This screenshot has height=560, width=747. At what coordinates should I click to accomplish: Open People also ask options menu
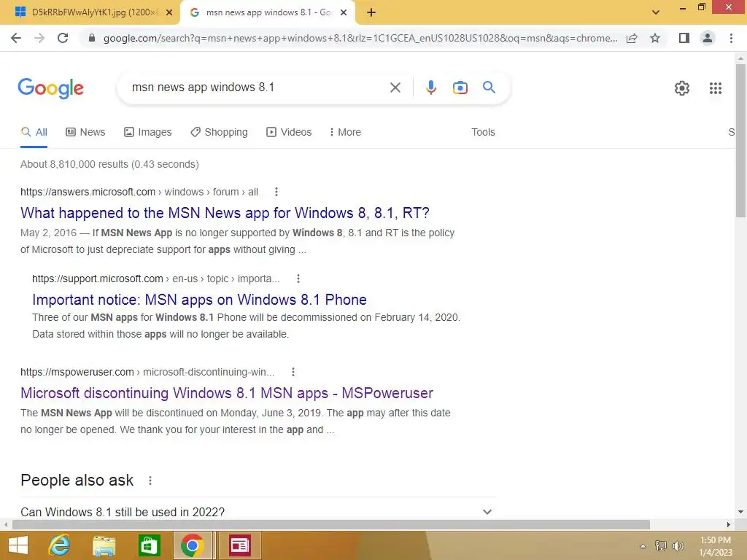pos(150,481)
